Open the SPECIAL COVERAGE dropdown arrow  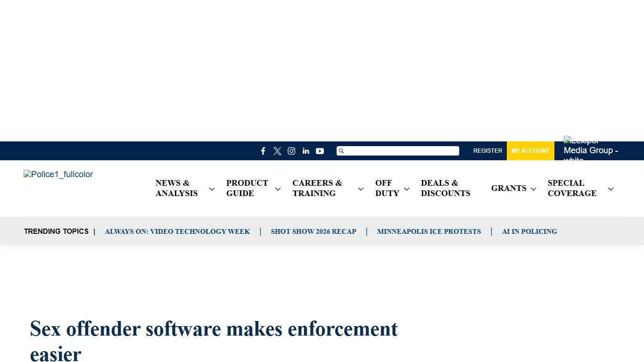click(x=611, y=189)
